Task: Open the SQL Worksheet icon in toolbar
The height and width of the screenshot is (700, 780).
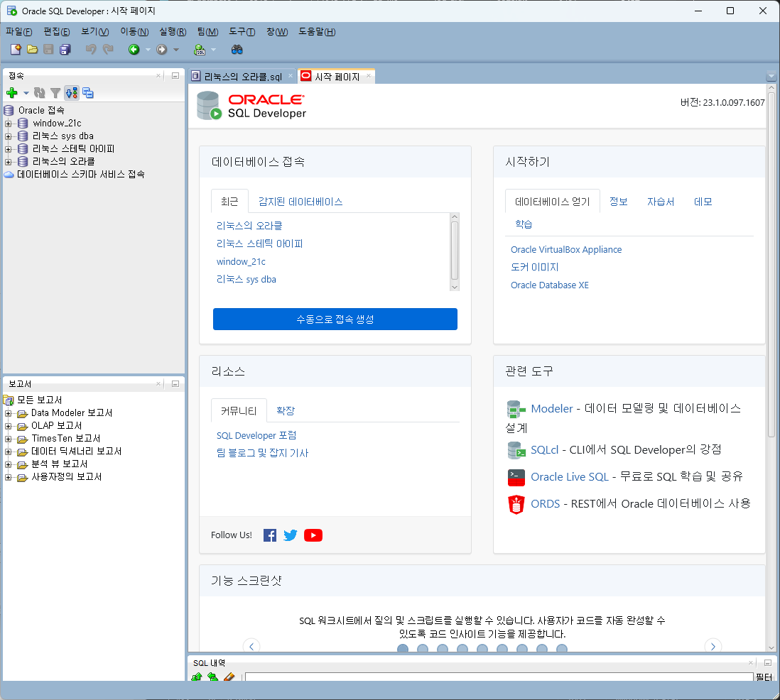Action: coord(200,49)
